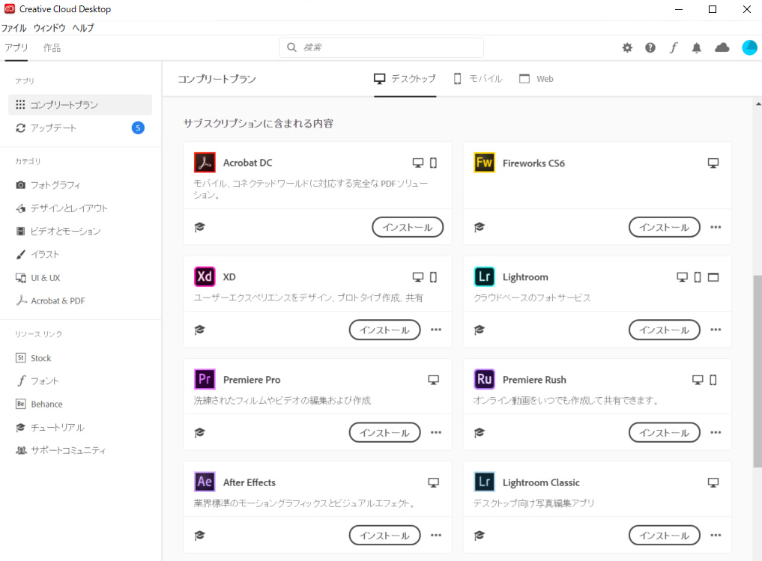762x561 pixels.
Task: Open more options menu for Lightroom
Action: click(x=716, y=330)
